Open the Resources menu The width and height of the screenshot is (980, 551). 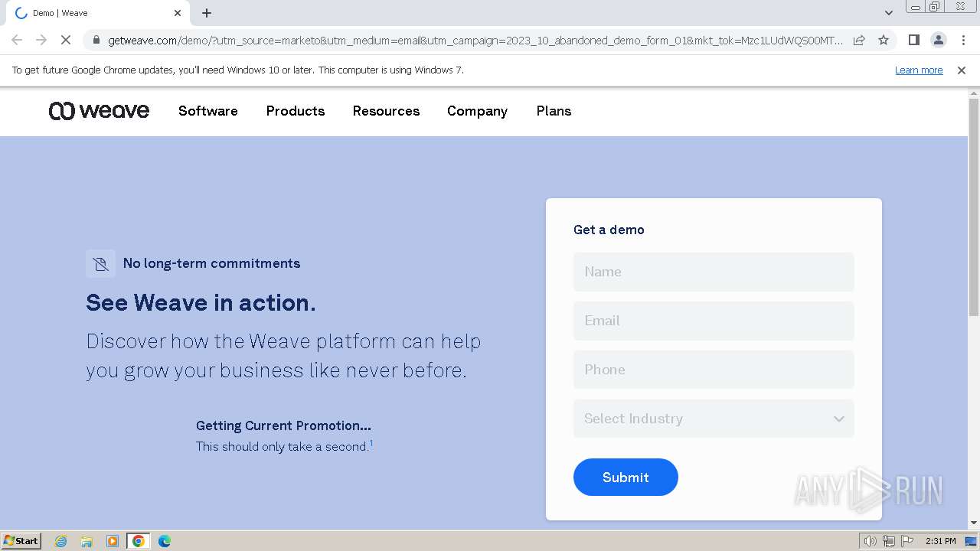click(386, 111)
